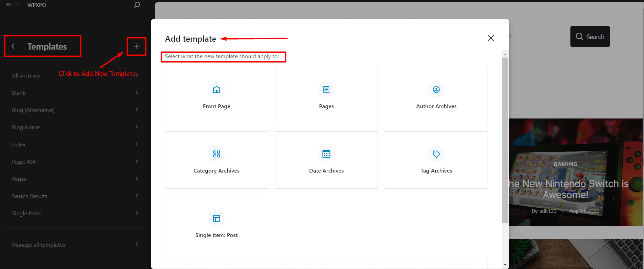Open the Page: 404 template item
The width and height of the screenshot is (644, 269).
coord(24,162)
